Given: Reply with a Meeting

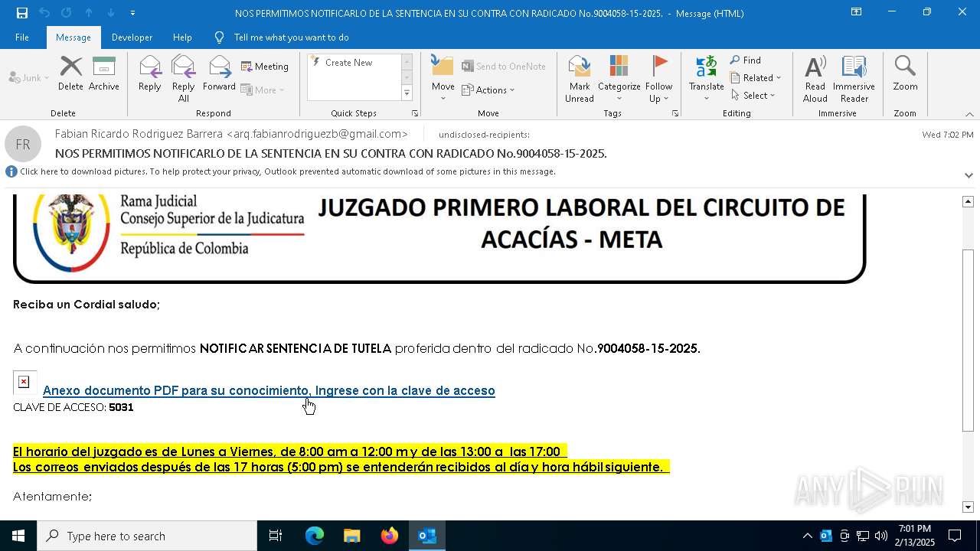Looking at the screenshot, I should pyautogui.click(x=265, y=67).
